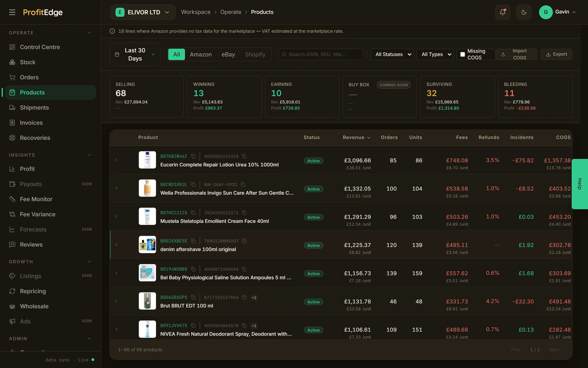Click the Gavin avatar circle
Screen dimensions: 588x368
pos(546,12)
